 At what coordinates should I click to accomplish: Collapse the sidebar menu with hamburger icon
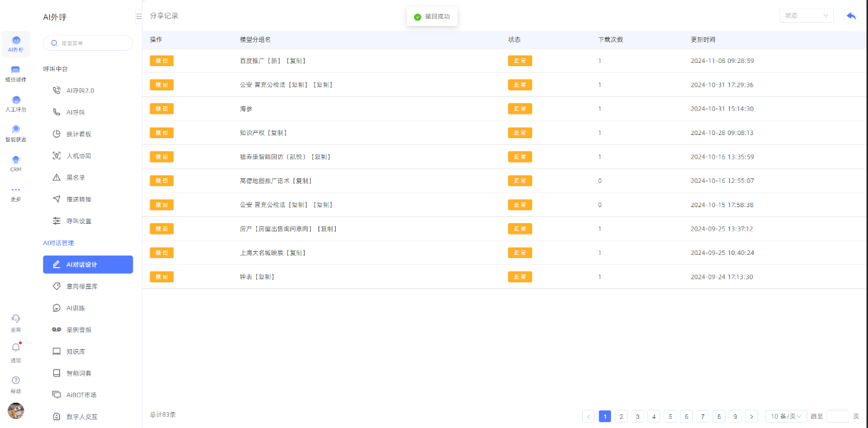click(139, 16)
